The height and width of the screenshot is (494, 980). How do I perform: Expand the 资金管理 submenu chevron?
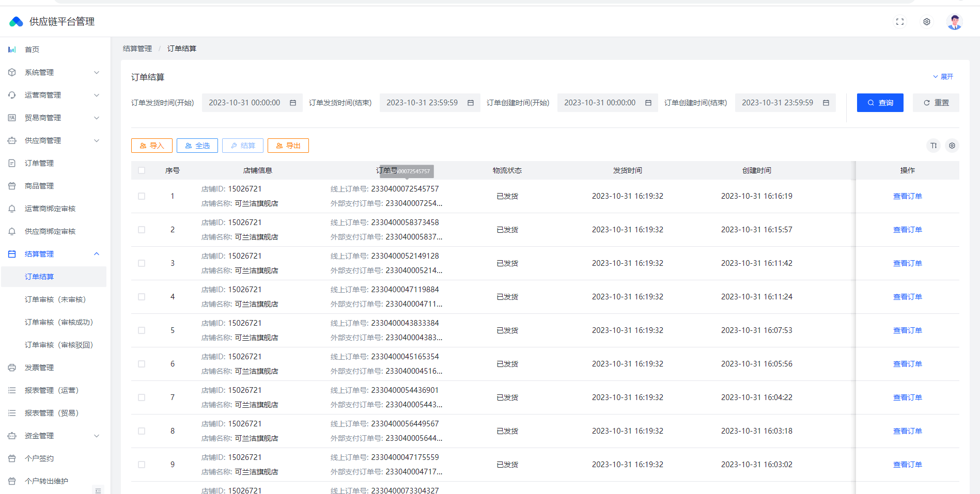[97, 436]
